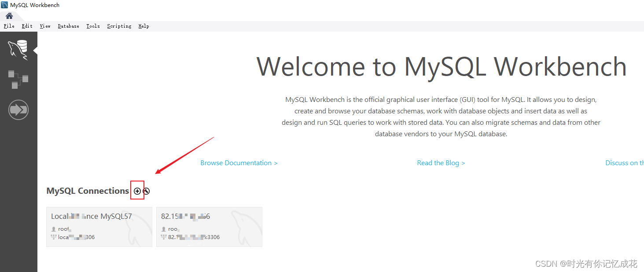Image resolution: width=644 pixels, height=272 pixels.
Task: Open the Help menu
Action: pyautogui.click(x=144, y=26)
